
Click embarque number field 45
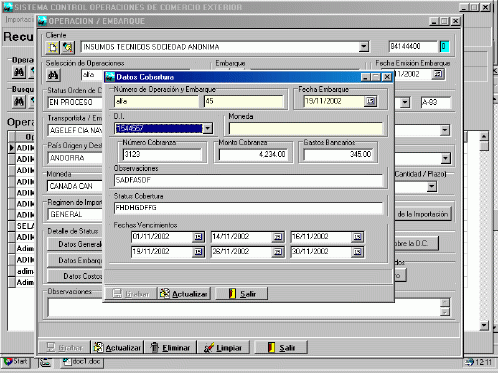click(x=244, y=101)
